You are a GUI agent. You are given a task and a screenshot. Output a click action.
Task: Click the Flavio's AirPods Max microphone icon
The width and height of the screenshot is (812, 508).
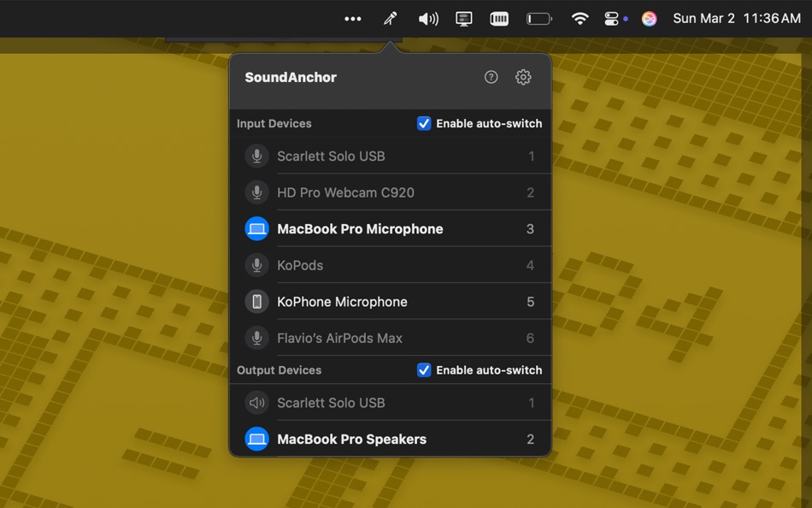click(x=257, y=338)
